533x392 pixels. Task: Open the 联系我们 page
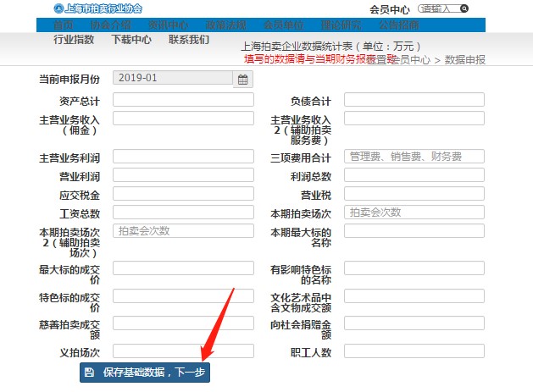(x=188, y=40)
